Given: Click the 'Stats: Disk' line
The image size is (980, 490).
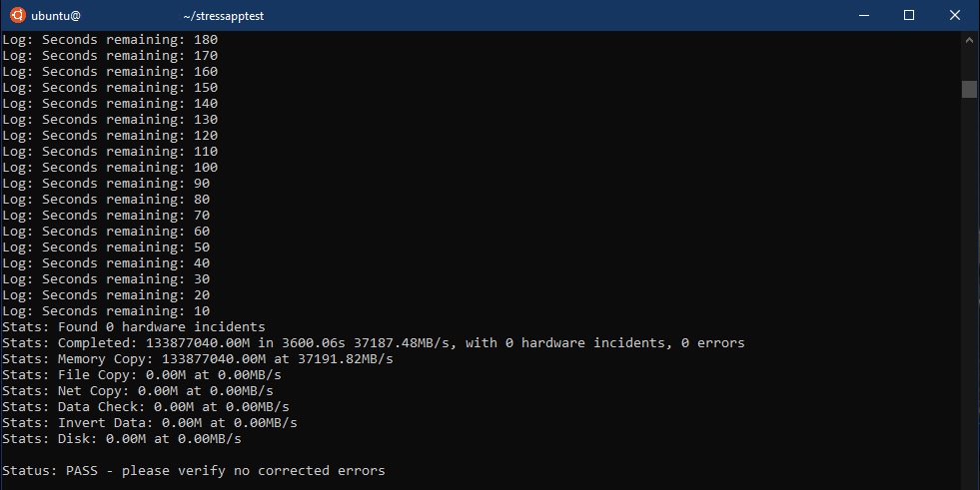Looking at the screenshot, I should point(122,439).
